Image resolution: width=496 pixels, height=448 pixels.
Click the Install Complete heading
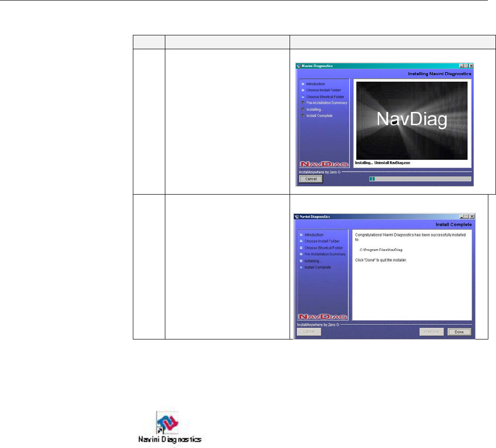pos(453,224)
